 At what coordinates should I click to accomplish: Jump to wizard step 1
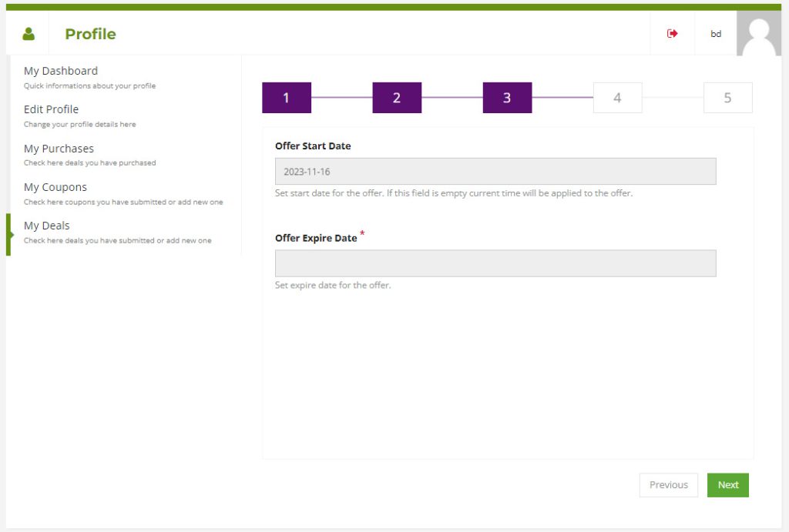tap(287, 98)
